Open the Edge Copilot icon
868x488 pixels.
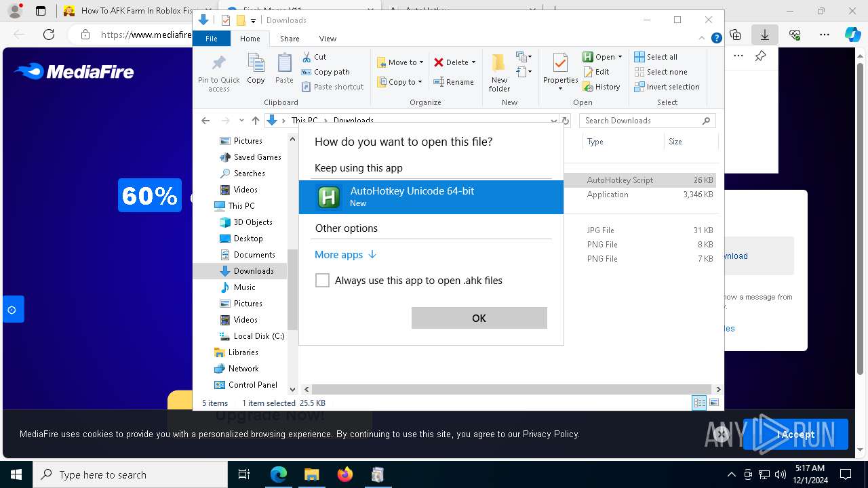click(852, 35)
